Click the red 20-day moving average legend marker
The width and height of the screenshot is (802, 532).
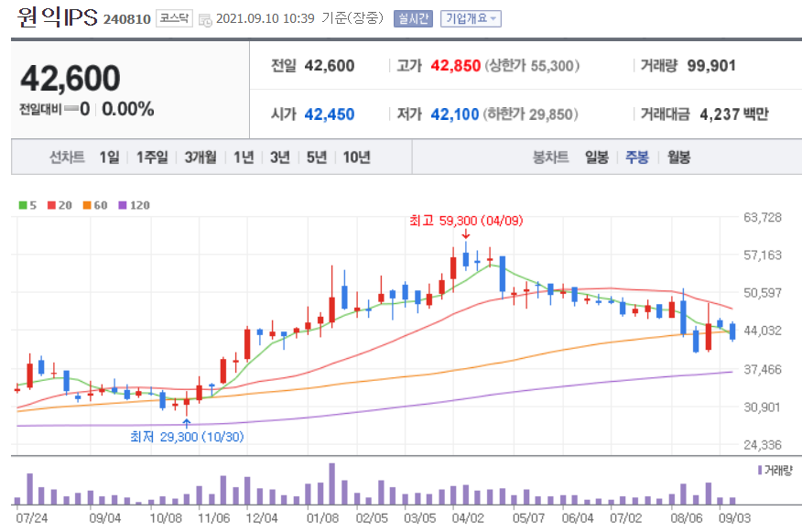point(51,205)
